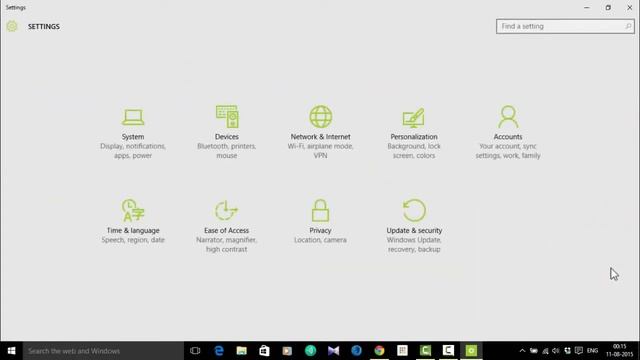Open Google Chrome from the taskbar

pyautogui.click(x=380, y=351)
